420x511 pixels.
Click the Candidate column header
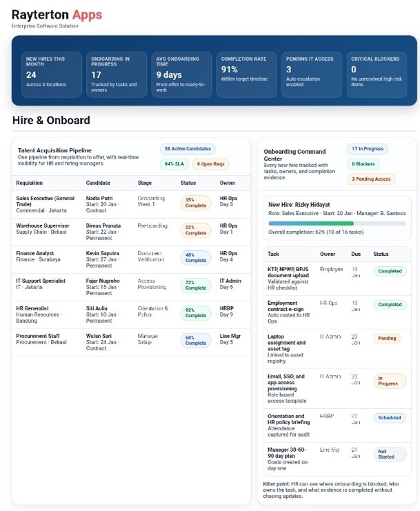98,183
